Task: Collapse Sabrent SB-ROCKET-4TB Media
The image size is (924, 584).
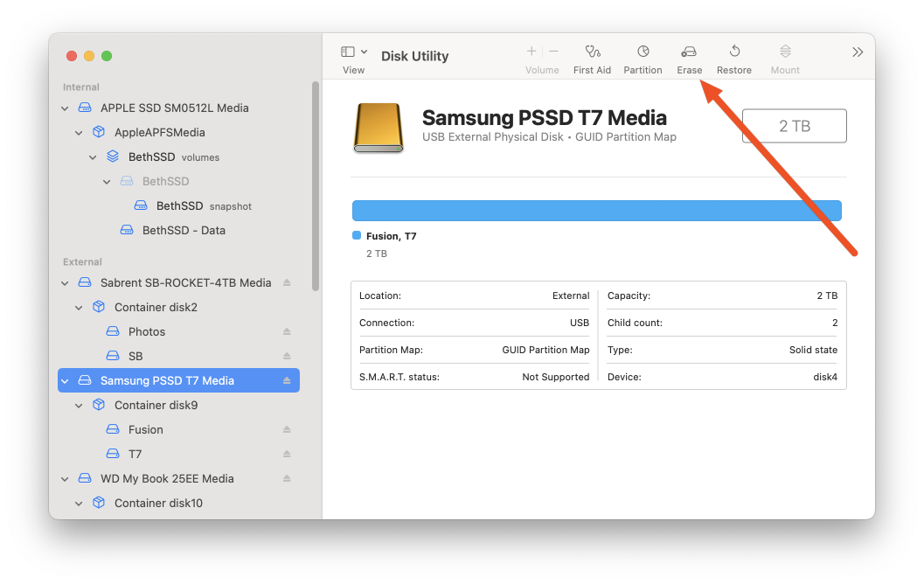Action: [65, 283]
